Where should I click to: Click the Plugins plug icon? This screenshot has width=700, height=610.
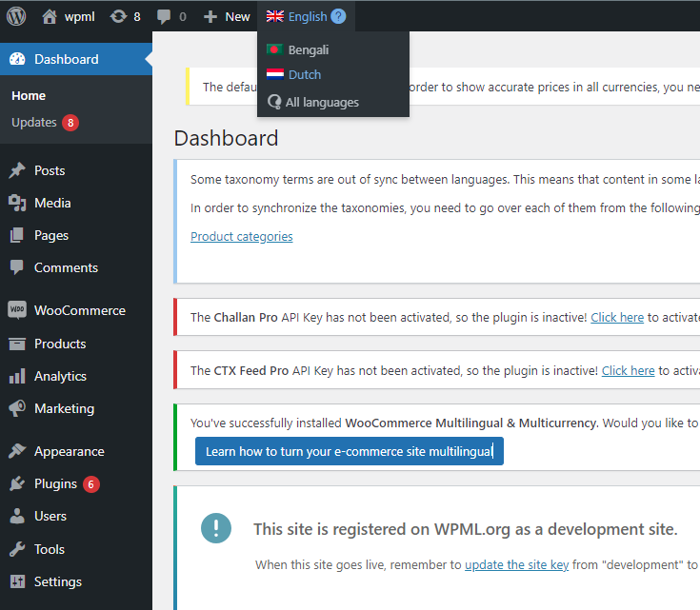click(x=17, y=483)
